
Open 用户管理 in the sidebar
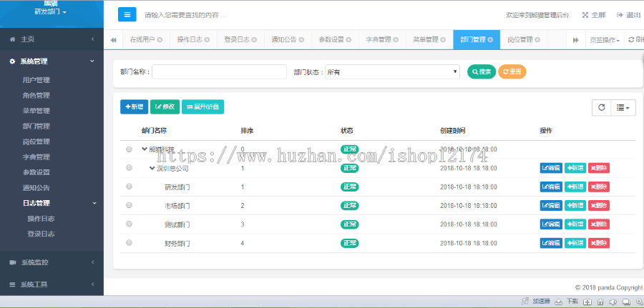pyautogui.click(x=36, y=80)
